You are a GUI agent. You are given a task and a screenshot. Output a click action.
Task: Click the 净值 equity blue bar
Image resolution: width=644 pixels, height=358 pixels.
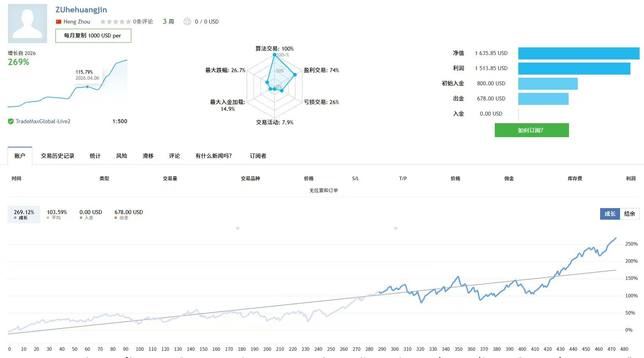tap(579, 53)
